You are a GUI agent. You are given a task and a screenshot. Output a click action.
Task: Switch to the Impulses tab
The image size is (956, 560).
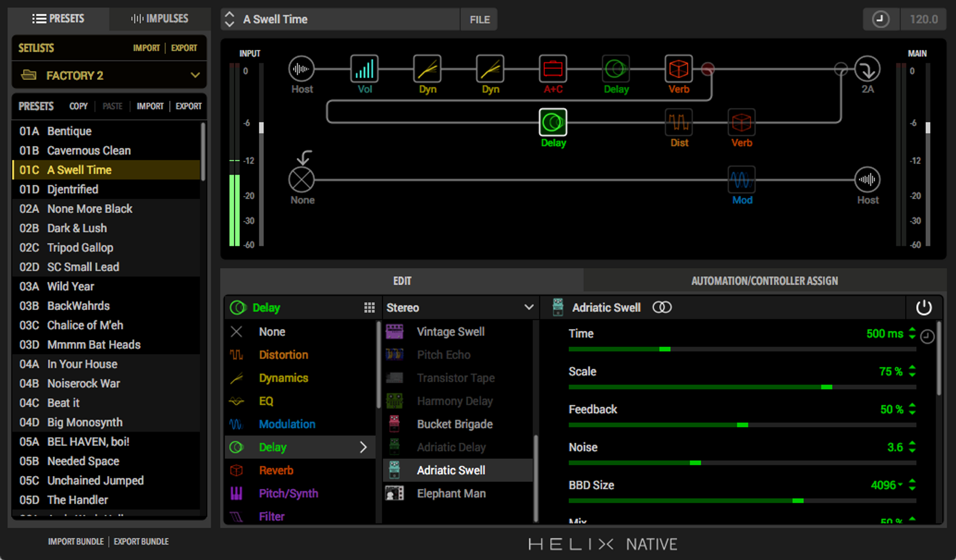point(159,19)
